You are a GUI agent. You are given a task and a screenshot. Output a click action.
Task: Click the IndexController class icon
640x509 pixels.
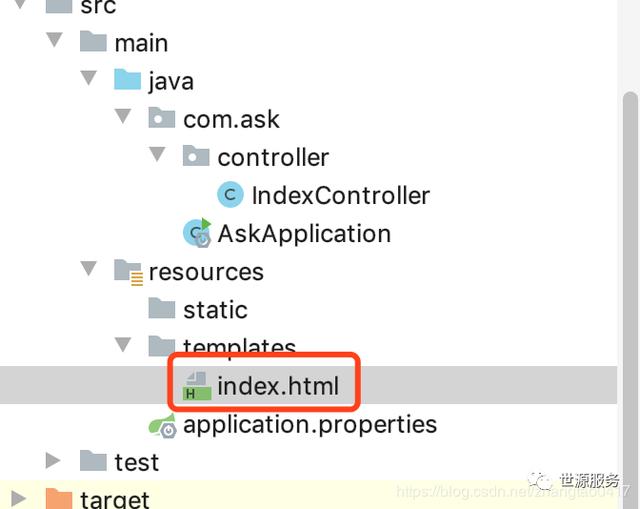[x=230, y=195]
